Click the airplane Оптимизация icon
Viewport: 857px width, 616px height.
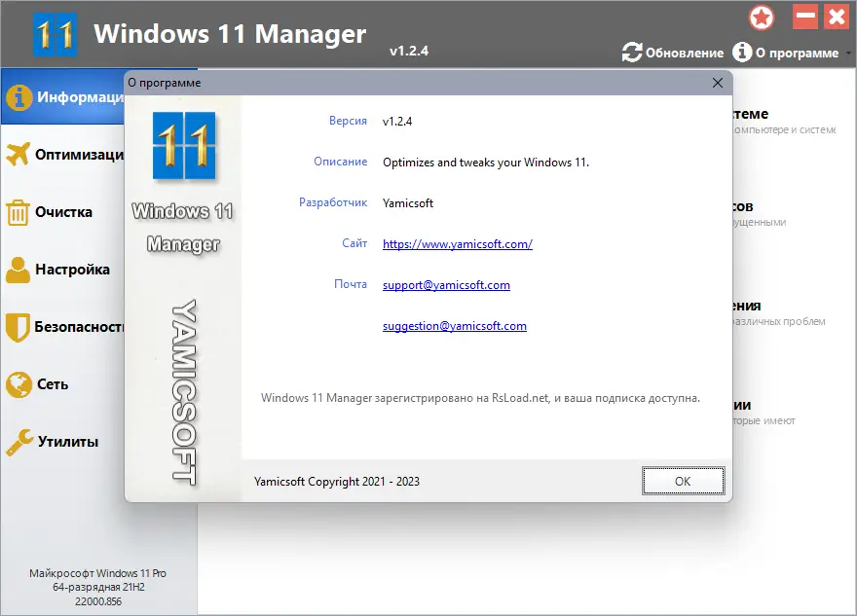point(19,155)
